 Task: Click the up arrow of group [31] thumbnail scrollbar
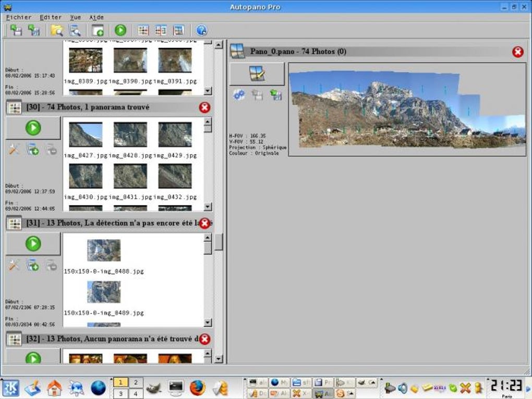(208, 237)
